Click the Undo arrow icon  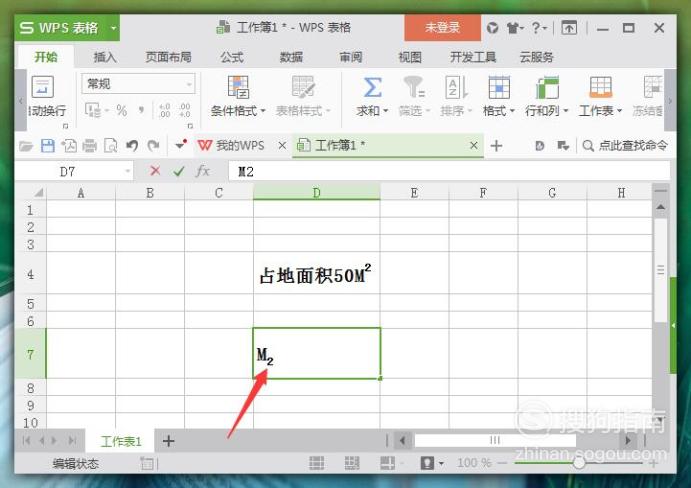pyautogui.click(x=131, y=145)
